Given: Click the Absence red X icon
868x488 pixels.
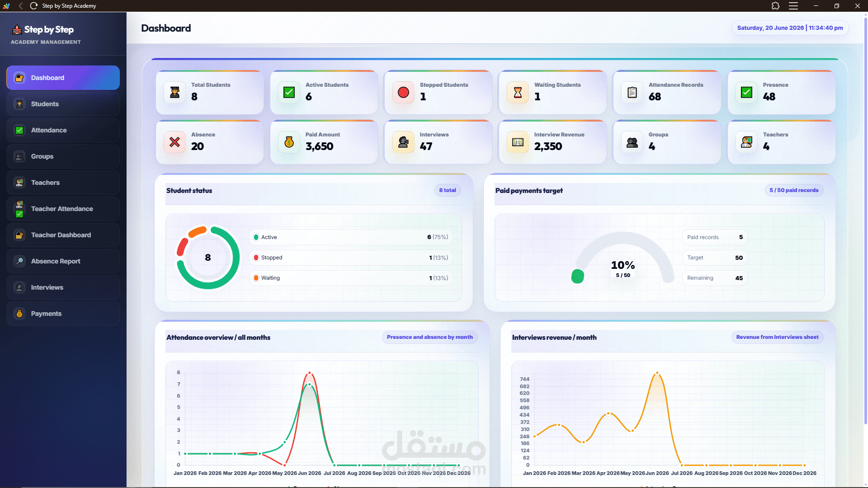Looking at the screenshot, I should pyautogui.click(x=175, y=142).
